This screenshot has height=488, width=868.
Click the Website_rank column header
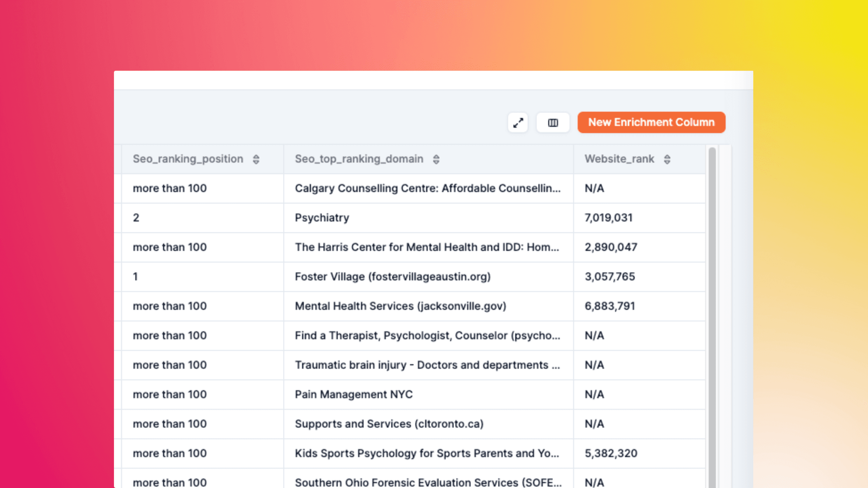coord(619,159)
